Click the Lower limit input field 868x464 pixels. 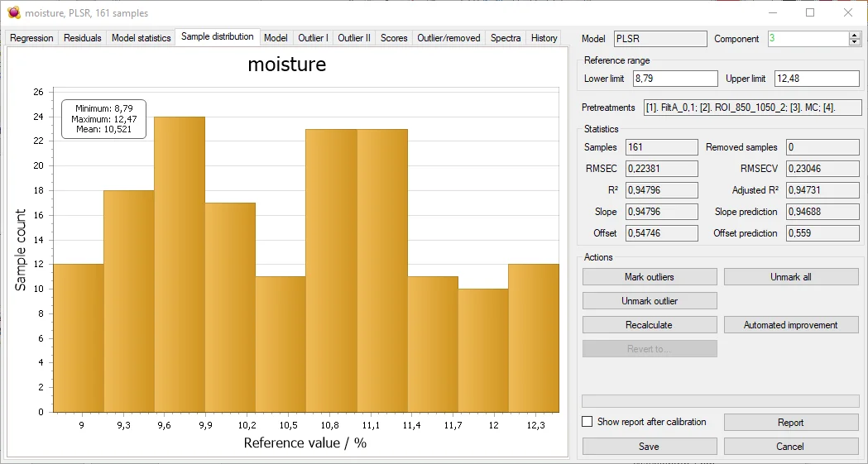pyautogui.click(x=675, y=79)
